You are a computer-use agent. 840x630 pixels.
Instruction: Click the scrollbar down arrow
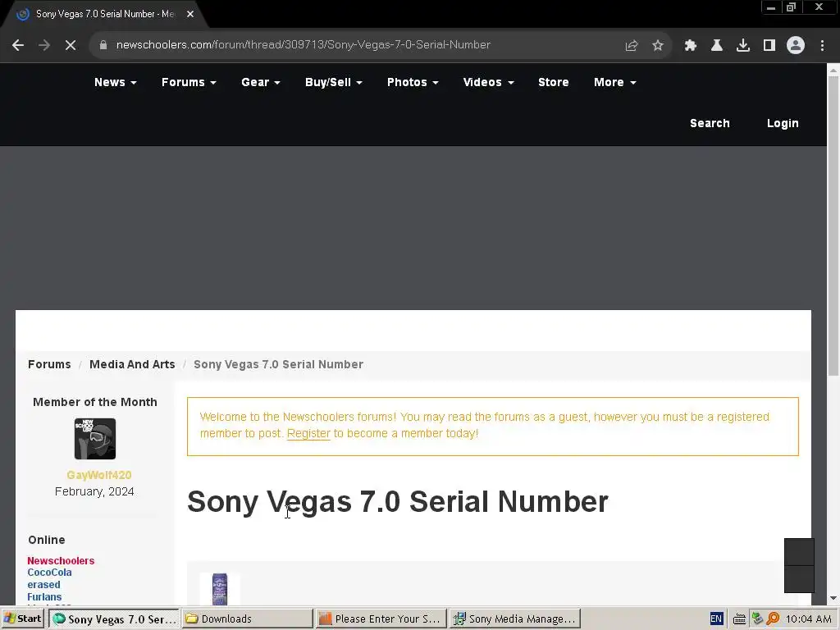[833, 598]
